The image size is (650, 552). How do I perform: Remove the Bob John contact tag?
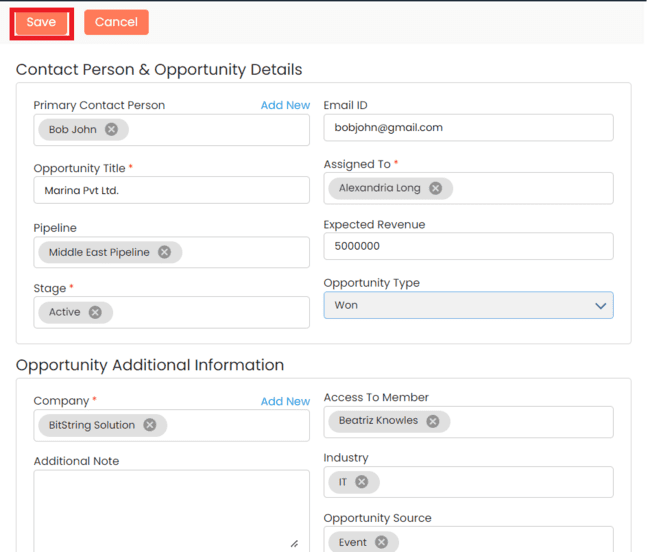click(x=111, y=130)
